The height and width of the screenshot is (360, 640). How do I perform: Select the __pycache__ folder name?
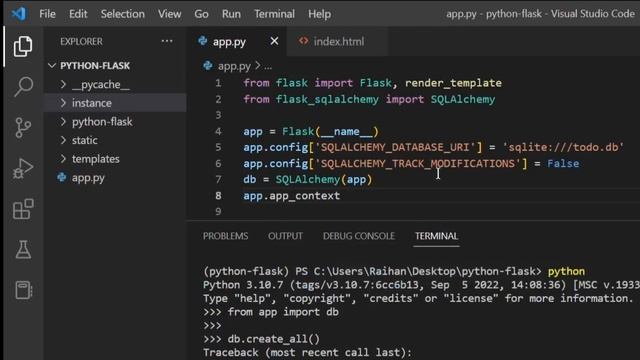[101, 84]
